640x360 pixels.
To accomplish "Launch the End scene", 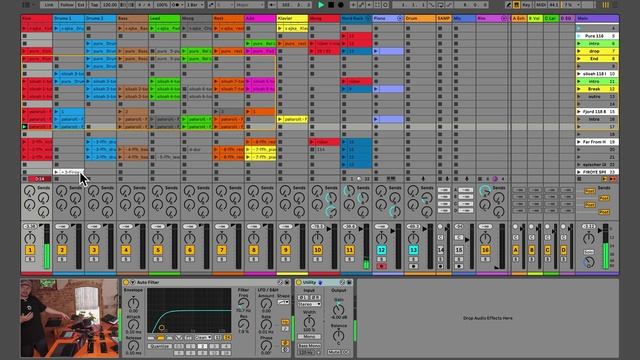I will pos(579,59).
